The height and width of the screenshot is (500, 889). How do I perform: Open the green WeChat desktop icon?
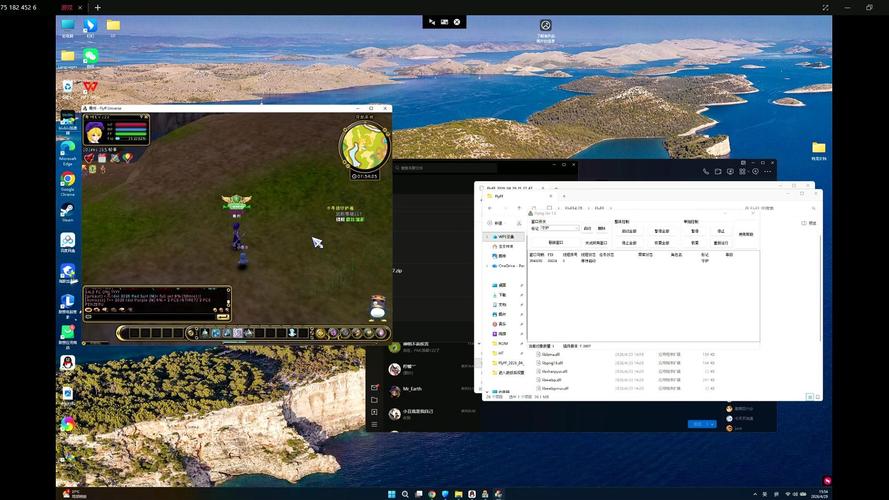[x=90, y=56]
